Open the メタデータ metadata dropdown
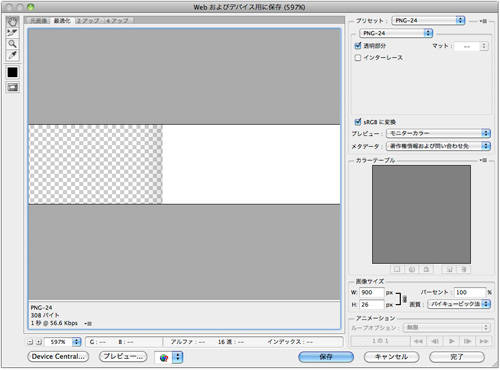 pos(438,146)
